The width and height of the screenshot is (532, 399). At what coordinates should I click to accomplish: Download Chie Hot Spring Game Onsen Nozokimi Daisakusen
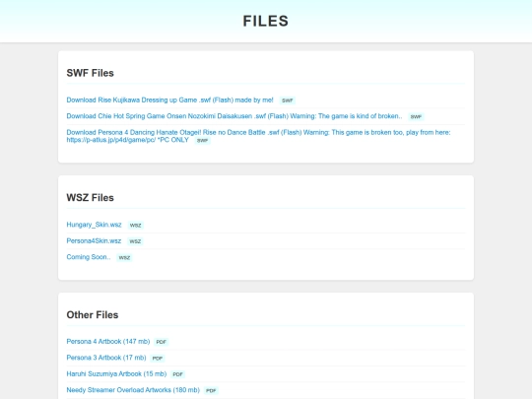coord(234,116)
